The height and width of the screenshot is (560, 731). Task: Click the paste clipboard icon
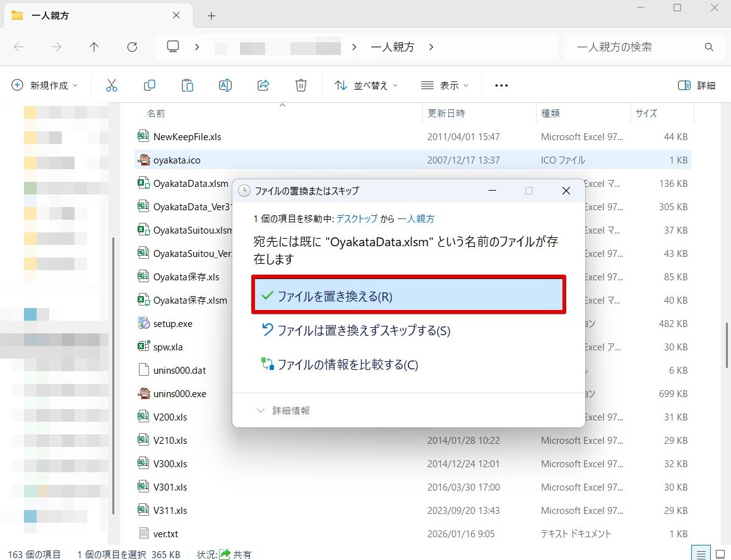point(187,85)
